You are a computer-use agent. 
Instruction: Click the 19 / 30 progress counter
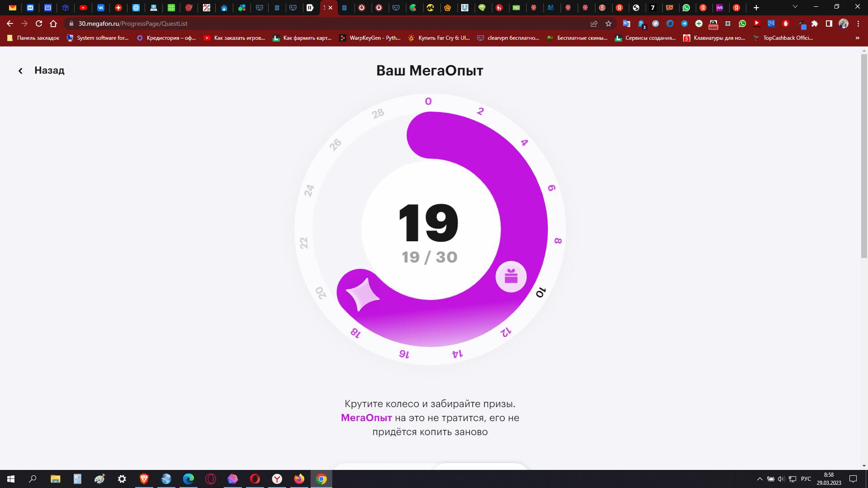(429, 257)
